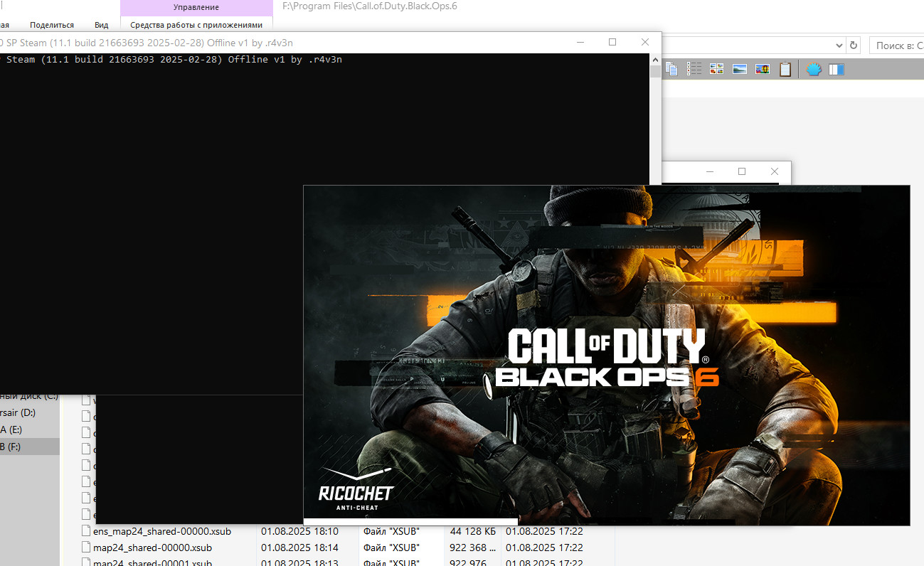
Task: Toggle the preview pane icon in toolbar
Action: 837,69
